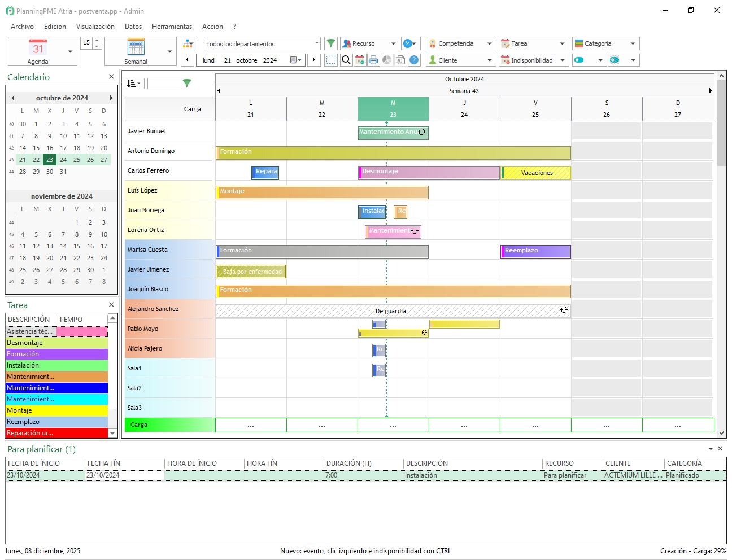Open the date picker calendar icon
Viewport: 732px width, 560px height.
point(296,60)
